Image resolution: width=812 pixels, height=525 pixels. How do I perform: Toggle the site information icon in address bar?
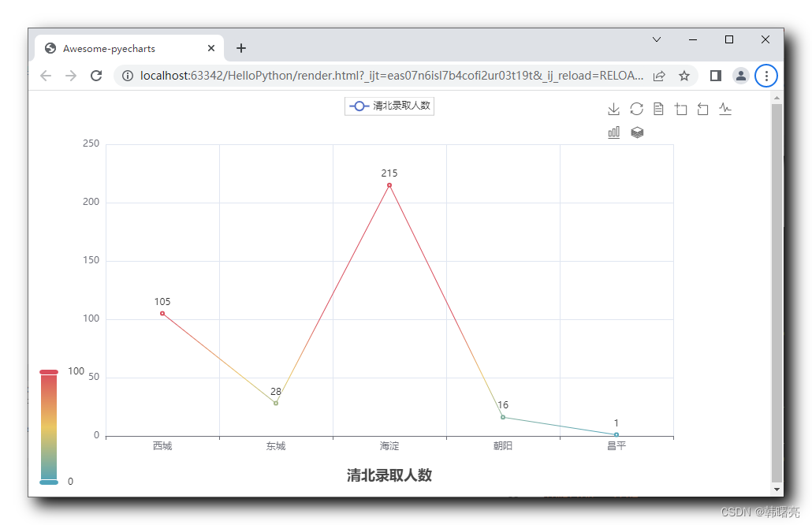click(x=126, y=76)
